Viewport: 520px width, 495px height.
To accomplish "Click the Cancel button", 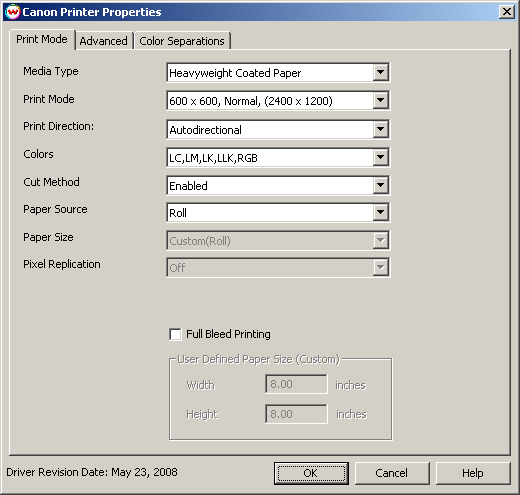I will tap(392, 473).
